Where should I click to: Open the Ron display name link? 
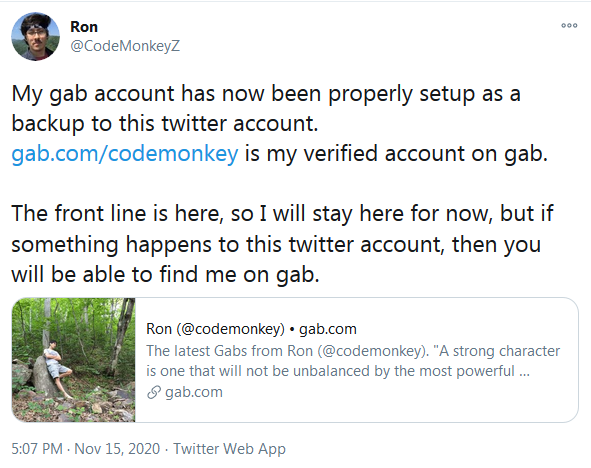click(x=84, y=27)
